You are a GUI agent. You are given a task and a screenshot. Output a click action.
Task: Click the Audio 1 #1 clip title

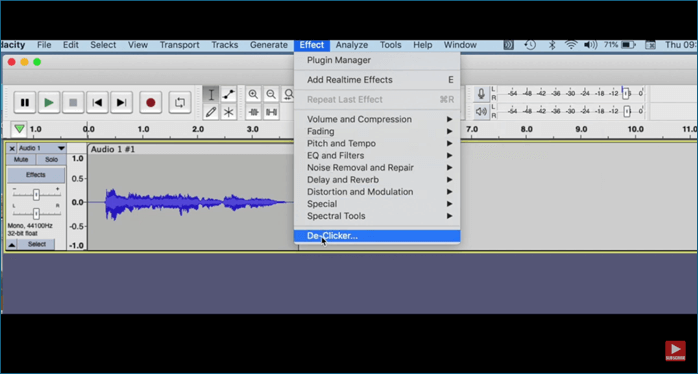coord(113,150)
